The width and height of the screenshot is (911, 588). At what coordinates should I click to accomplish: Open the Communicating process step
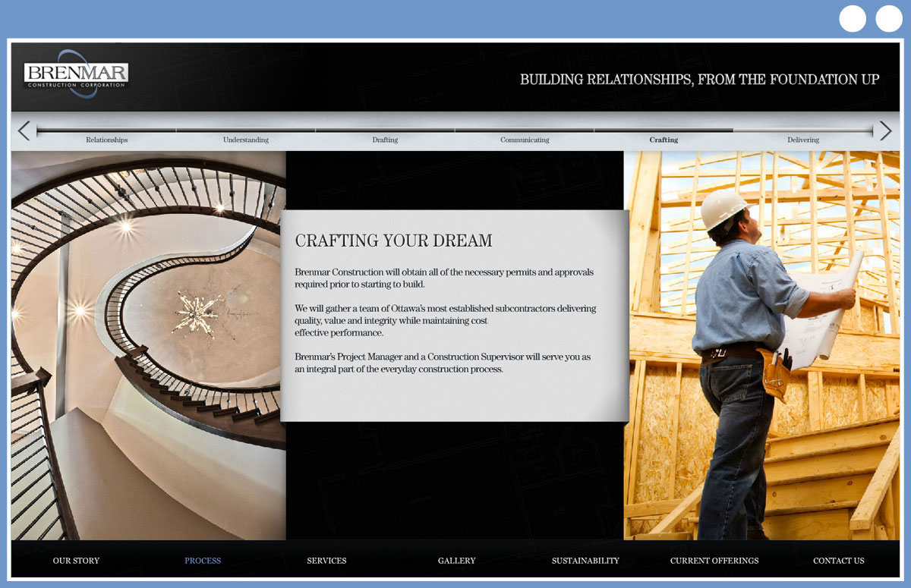point(525,140)
